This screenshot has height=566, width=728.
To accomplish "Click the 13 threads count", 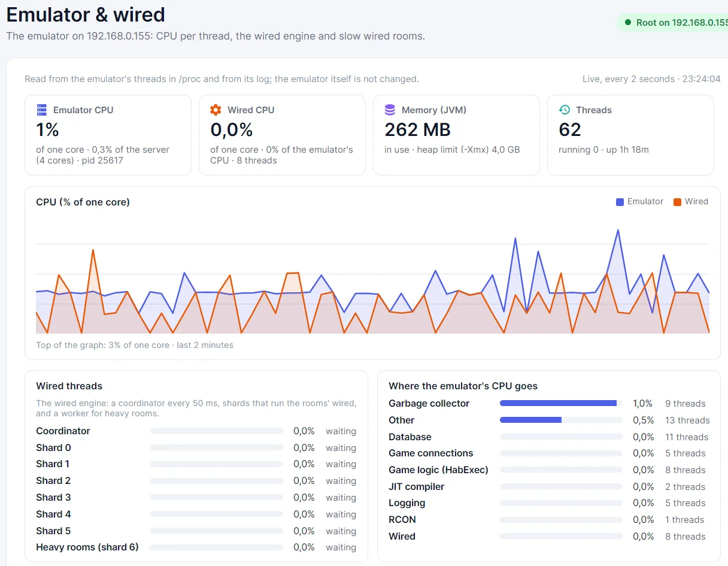I will tap(688, 420).
